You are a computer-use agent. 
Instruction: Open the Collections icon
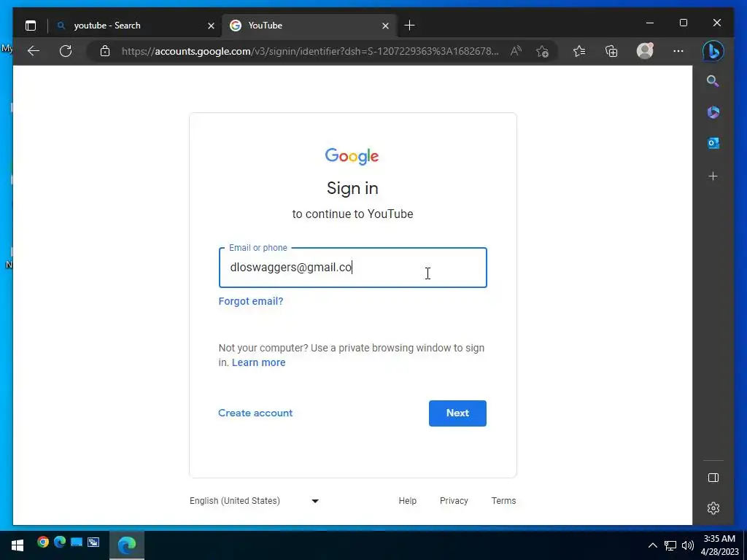click(611, 51)
